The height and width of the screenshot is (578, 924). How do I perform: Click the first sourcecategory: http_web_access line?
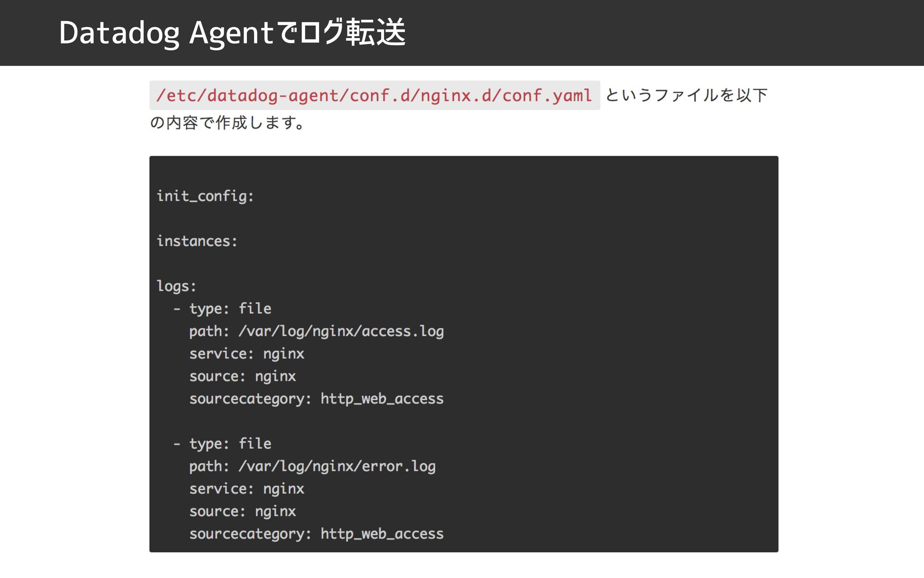point(316,399)
